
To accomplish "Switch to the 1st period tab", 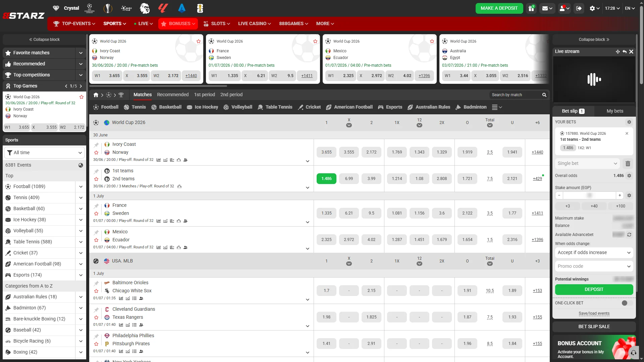I will 204,95.
